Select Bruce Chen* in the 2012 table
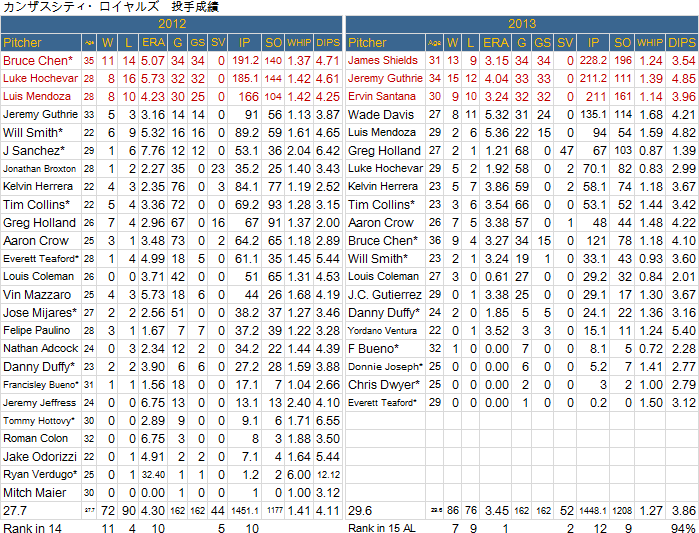This screenshot has height=533, width=699. tap(38, 61)
